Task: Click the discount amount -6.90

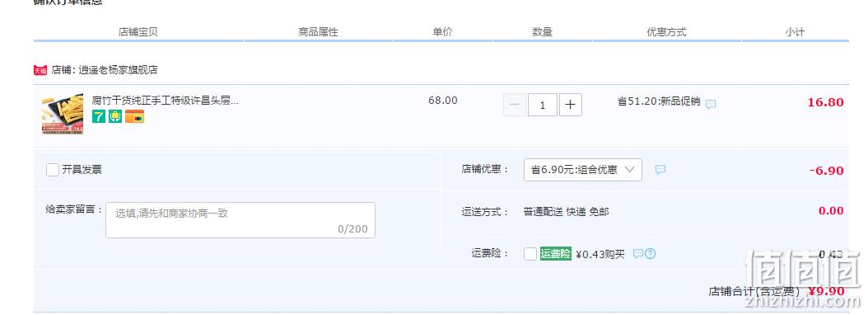Action: (x=827, y=170)
